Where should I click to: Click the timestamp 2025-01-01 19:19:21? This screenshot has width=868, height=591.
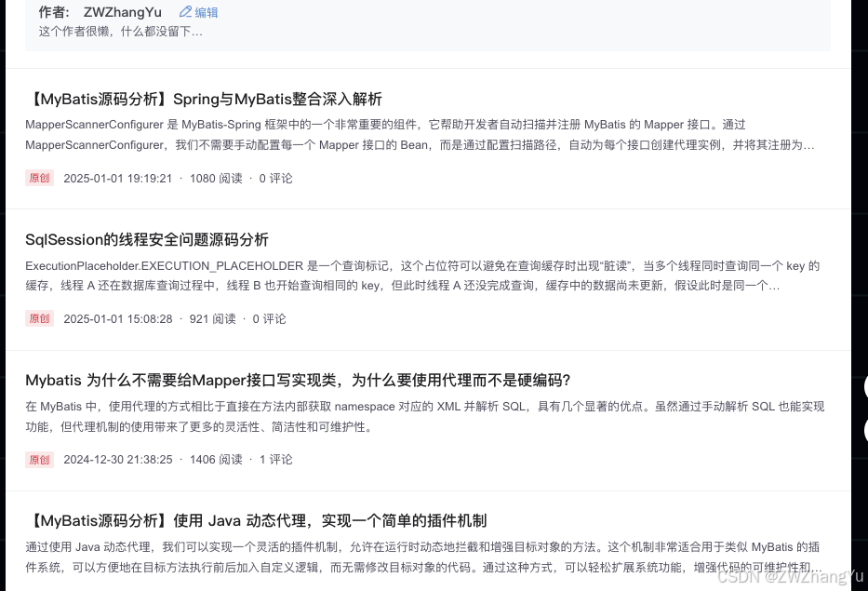pos(118,179)
